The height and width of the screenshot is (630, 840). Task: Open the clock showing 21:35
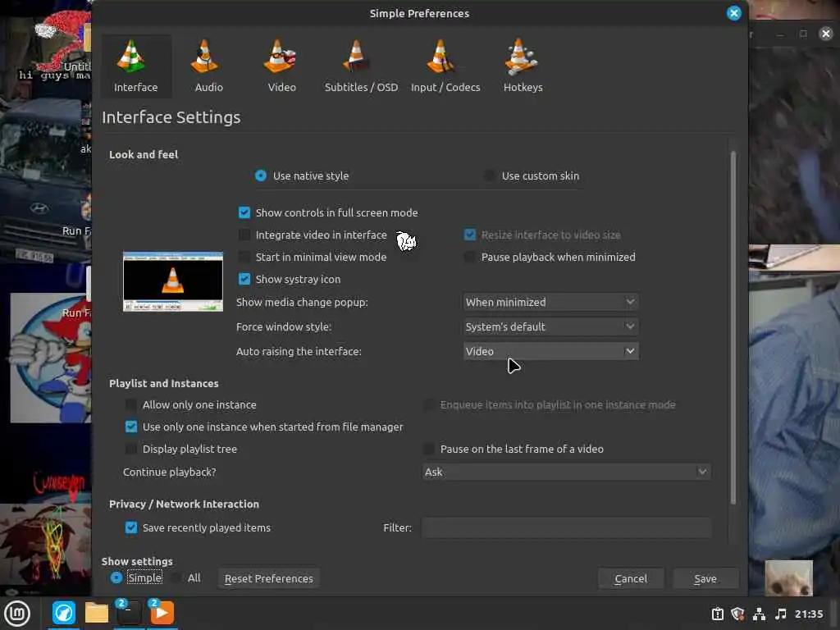[808, 614]
